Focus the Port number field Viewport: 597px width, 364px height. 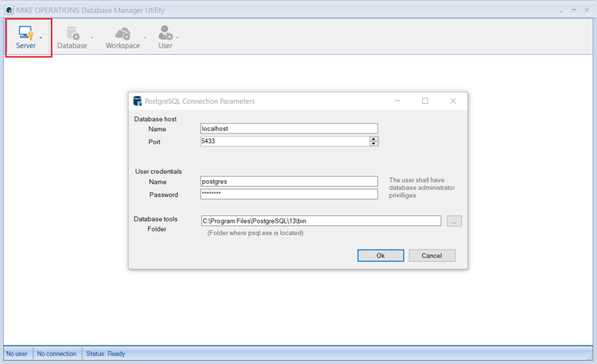point(285,141)
